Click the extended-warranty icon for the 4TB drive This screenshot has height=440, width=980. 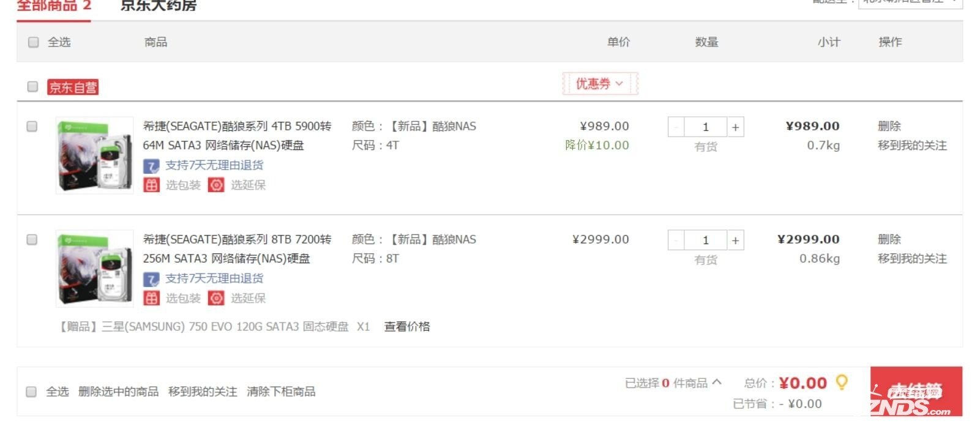pos(216,185)
